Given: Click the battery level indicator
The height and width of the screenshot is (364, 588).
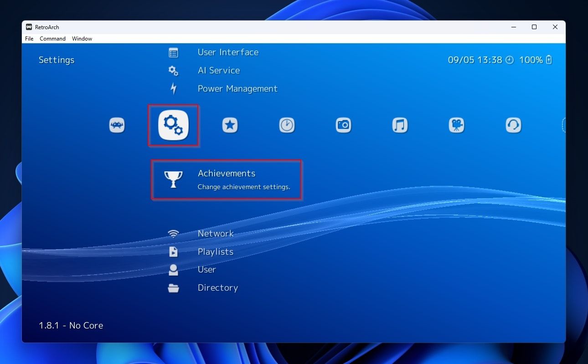Looking at the screenshot, I should tap(548, 60).
